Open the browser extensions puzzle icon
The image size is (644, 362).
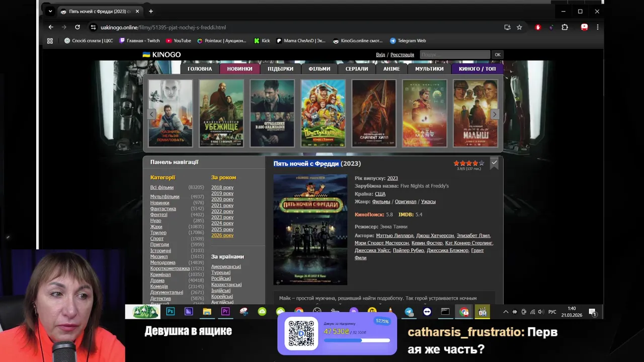(565, 27)
